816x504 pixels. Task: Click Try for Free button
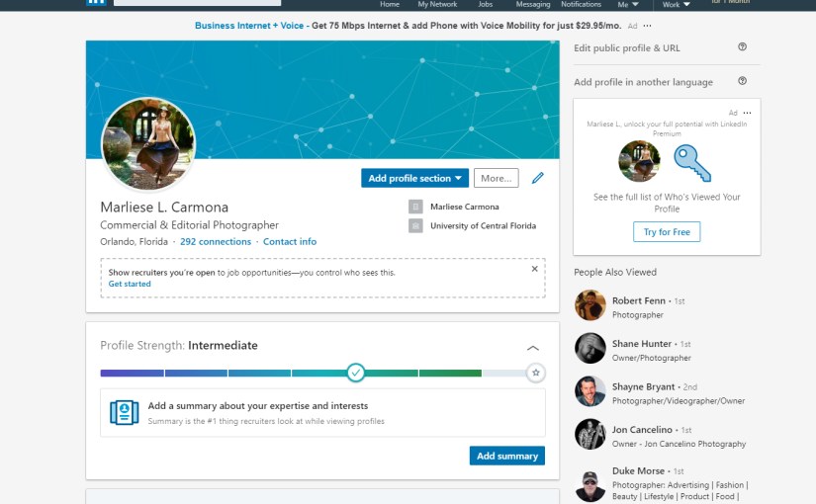[667, 232]
